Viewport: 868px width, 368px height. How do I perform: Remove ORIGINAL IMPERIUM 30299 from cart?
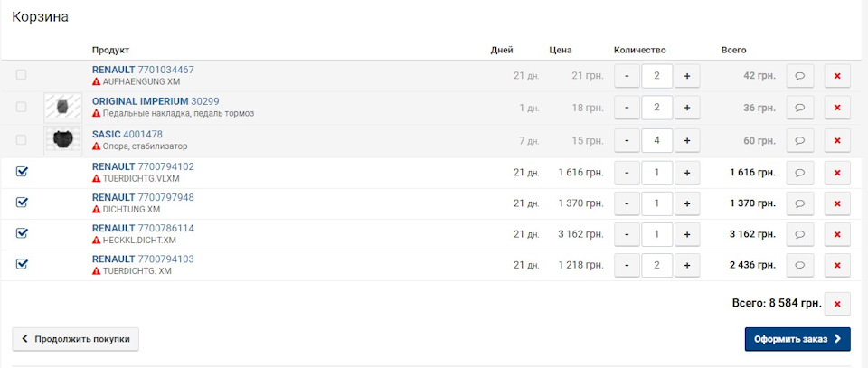[837, 108]
